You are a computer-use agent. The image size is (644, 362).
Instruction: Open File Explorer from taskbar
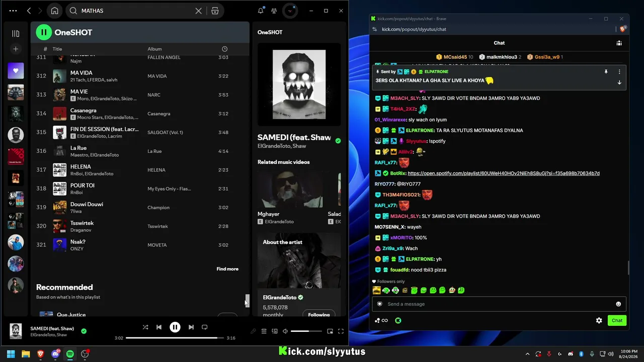click(x=26, y=354)
